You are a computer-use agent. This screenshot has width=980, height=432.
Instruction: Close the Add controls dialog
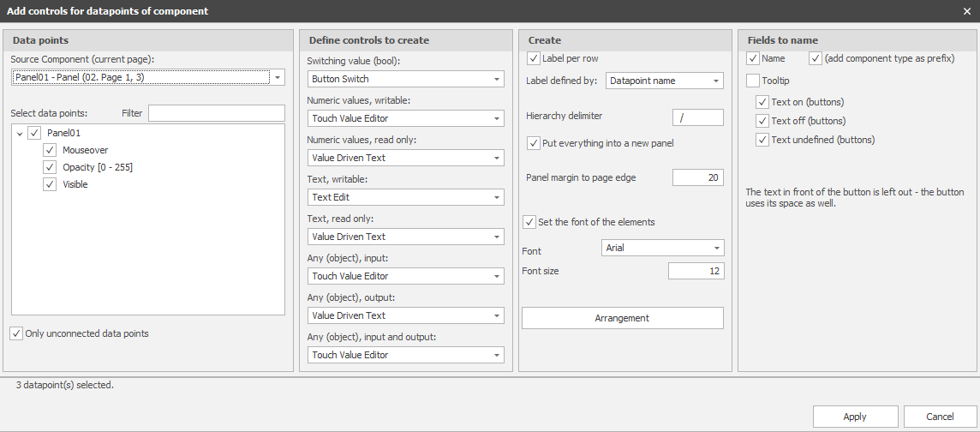click(x=967, y=11)
